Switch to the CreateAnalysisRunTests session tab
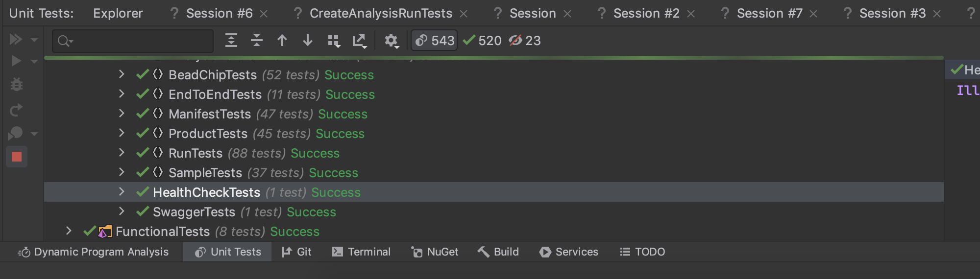The height and width of the screenshot is (279, 980). [x=380, y=13]
